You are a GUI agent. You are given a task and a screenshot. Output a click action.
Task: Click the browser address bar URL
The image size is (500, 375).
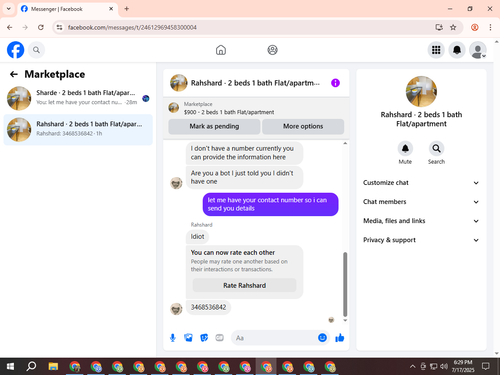point(132,27)
